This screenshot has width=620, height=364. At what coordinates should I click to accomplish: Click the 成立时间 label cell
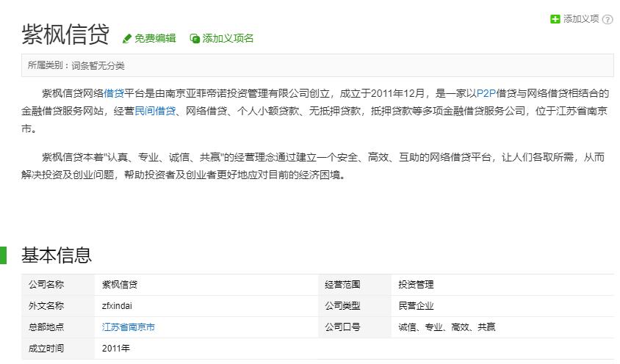coord(58,349)
